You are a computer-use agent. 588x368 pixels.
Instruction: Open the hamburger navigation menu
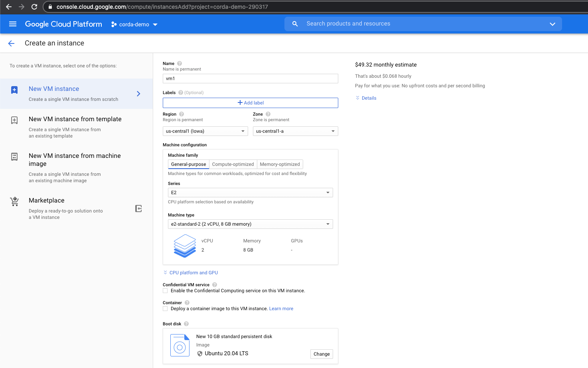tap(13, 24)
